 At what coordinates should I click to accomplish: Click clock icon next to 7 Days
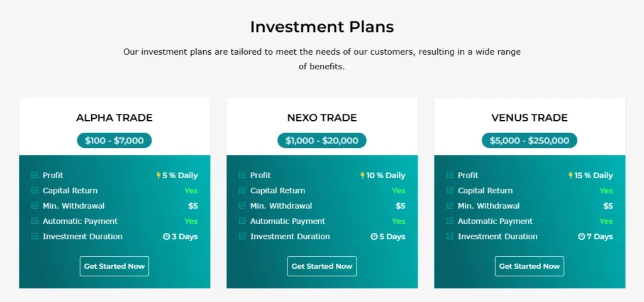[581, 237]
